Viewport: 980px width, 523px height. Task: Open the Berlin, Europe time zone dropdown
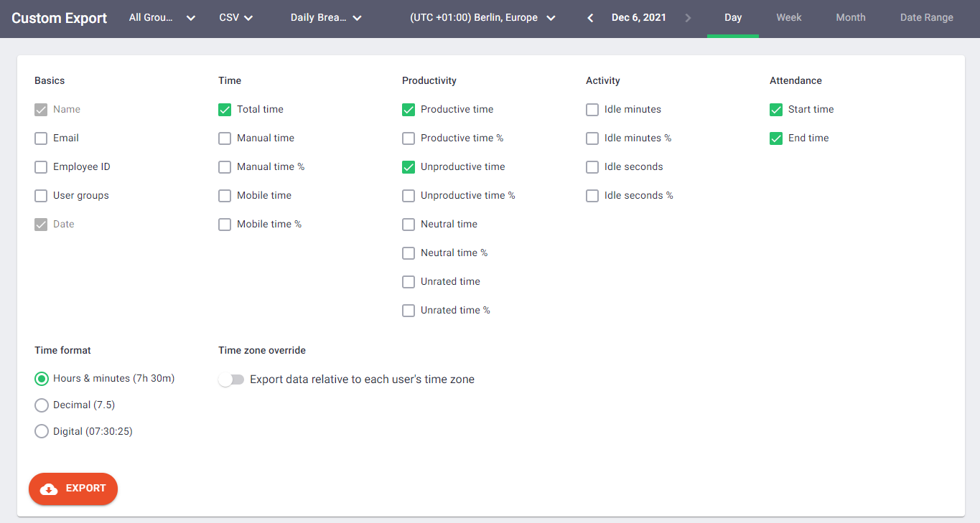(482, 17)
